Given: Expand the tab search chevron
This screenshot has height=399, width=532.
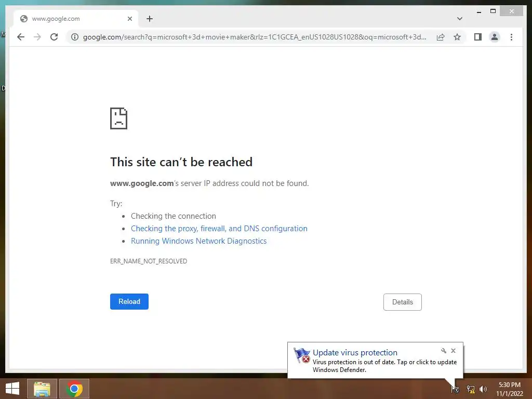Looking at the screenshot, I should [x=459, y=19].
